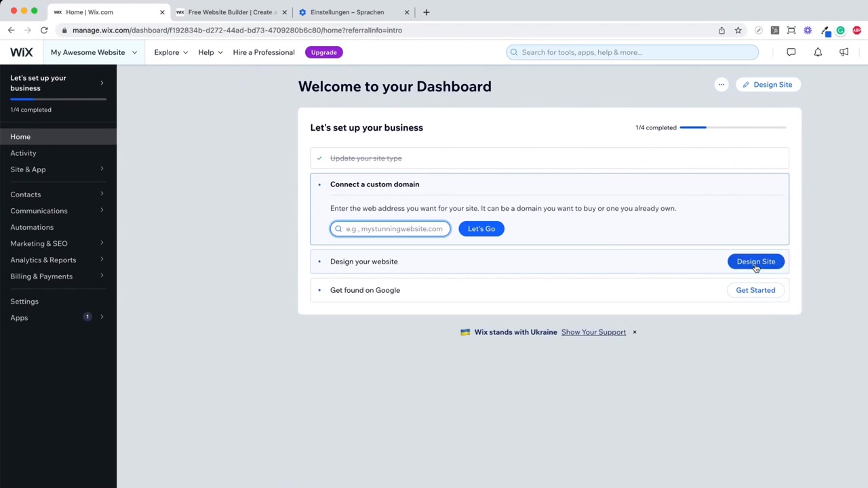Click the Let's Go button

click(481, 228)
